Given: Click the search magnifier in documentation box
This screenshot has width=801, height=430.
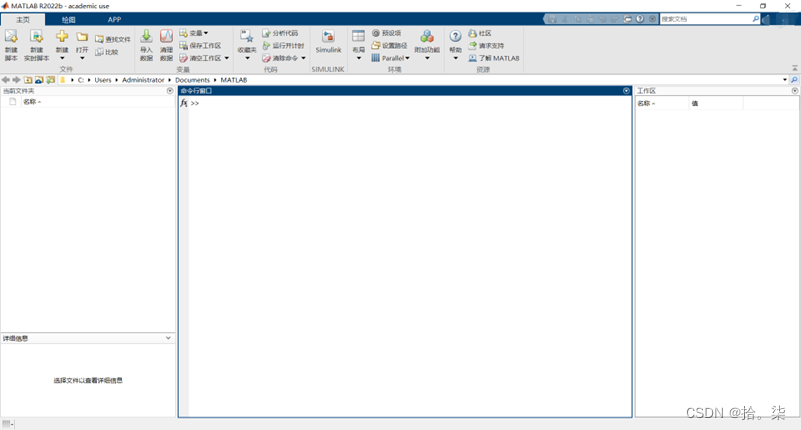Looking at the screenshot, I should coord(756,19).
